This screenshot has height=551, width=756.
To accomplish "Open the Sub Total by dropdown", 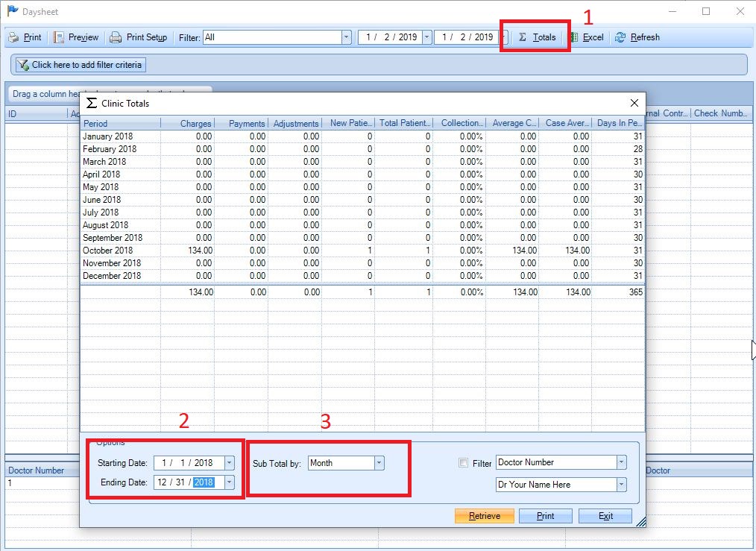I will pos(378,462).
